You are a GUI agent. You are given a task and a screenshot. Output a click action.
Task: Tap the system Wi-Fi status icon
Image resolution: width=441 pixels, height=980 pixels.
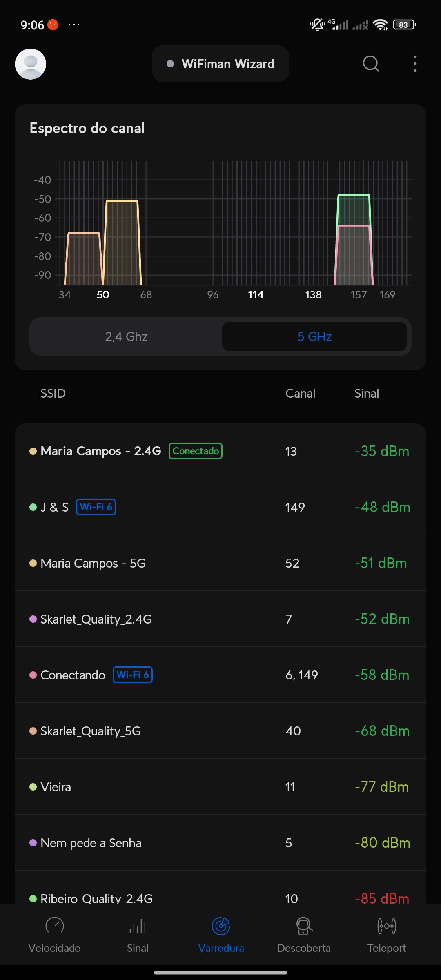click(381, 25)
